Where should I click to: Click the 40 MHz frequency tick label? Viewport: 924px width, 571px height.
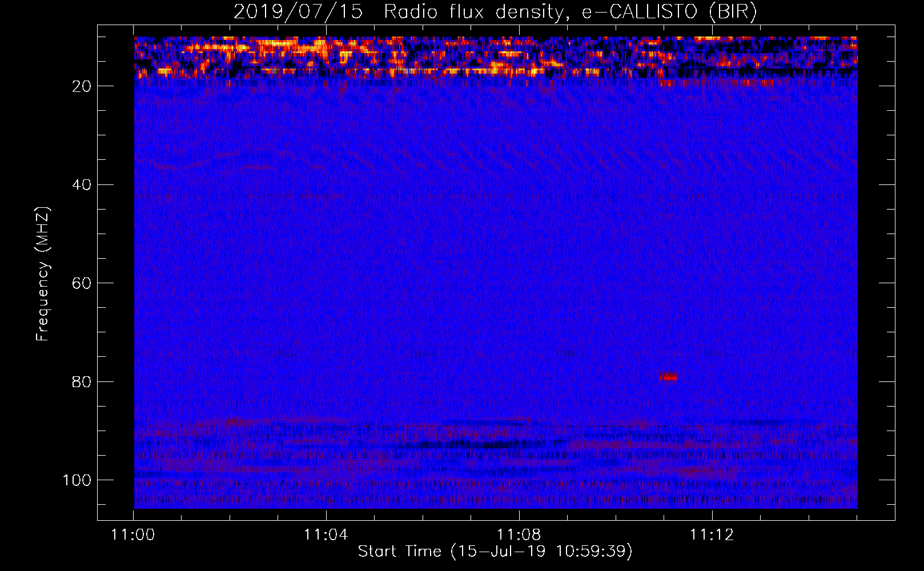click(82, 185)
